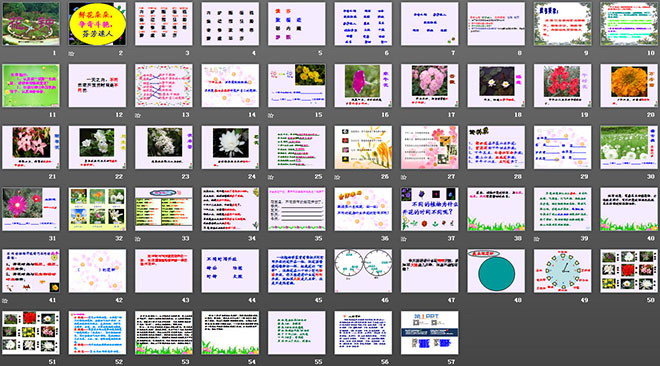660x366 pixels.
Task: Select slide 46 with two clock dials
Action: [x=363, y=271]
